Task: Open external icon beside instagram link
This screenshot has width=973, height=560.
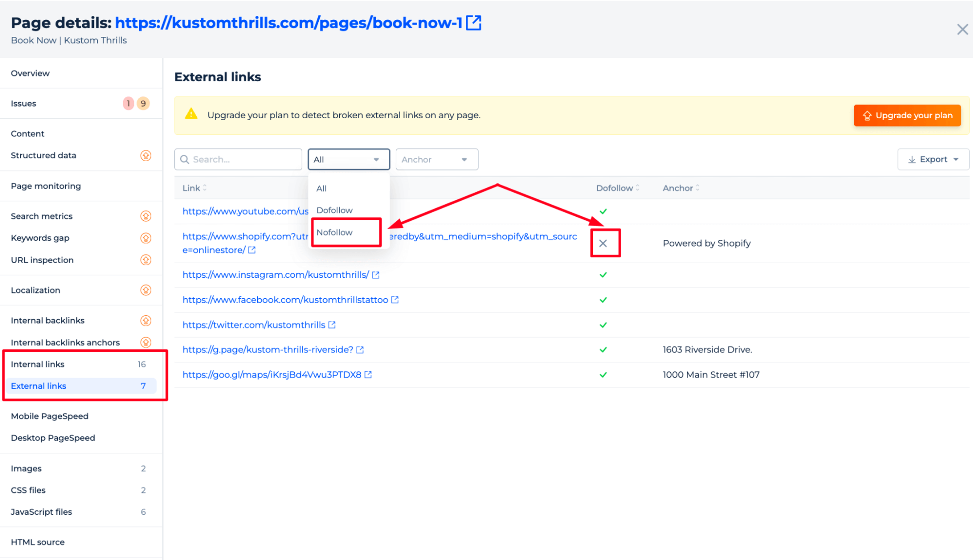Action: pyautogui.click(x=376, y=275)
